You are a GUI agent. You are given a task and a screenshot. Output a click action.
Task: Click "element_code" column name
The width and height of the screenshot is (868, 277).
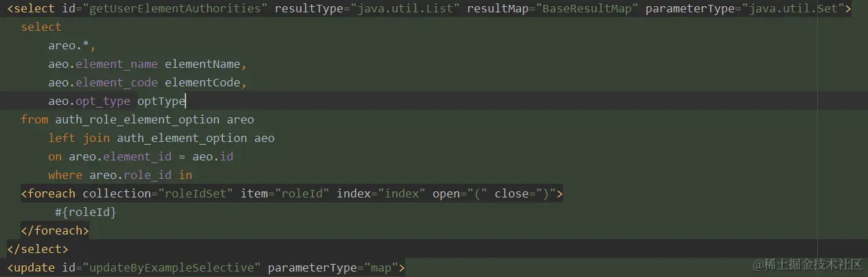117,82
